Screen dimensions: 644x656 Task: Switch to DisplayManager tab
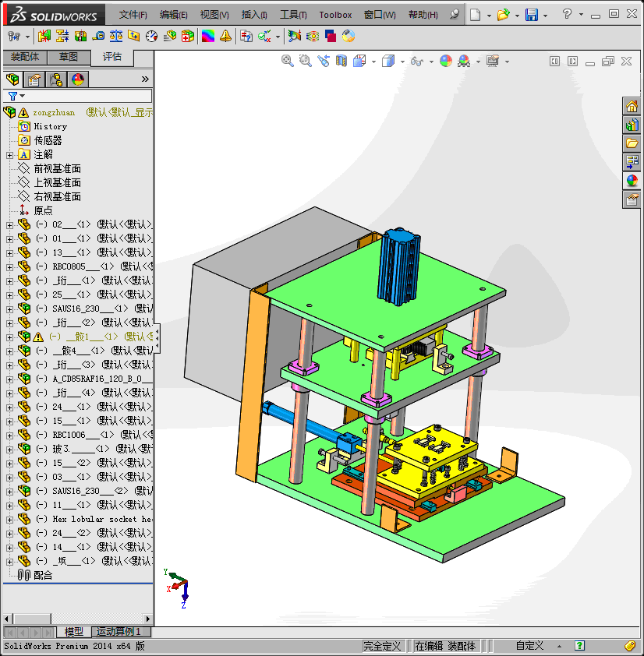pyautogui.click(x=78, y=79)
